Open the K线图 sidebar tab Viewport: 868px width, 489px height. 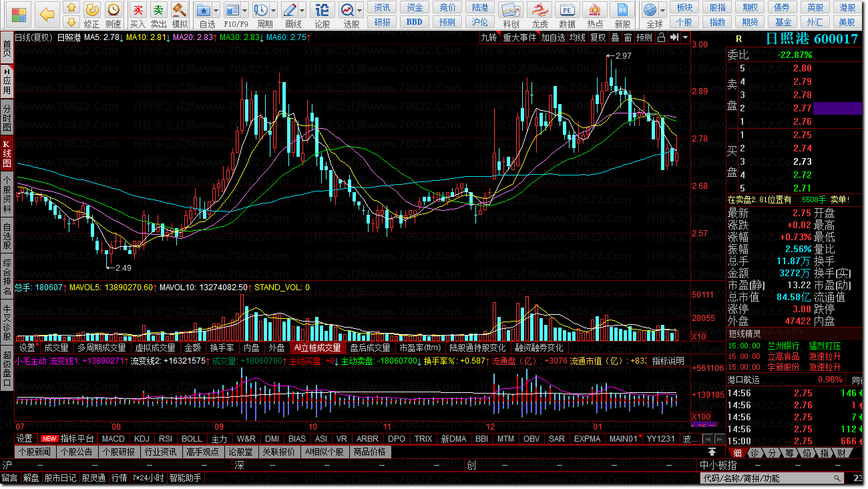pos(7,153)
